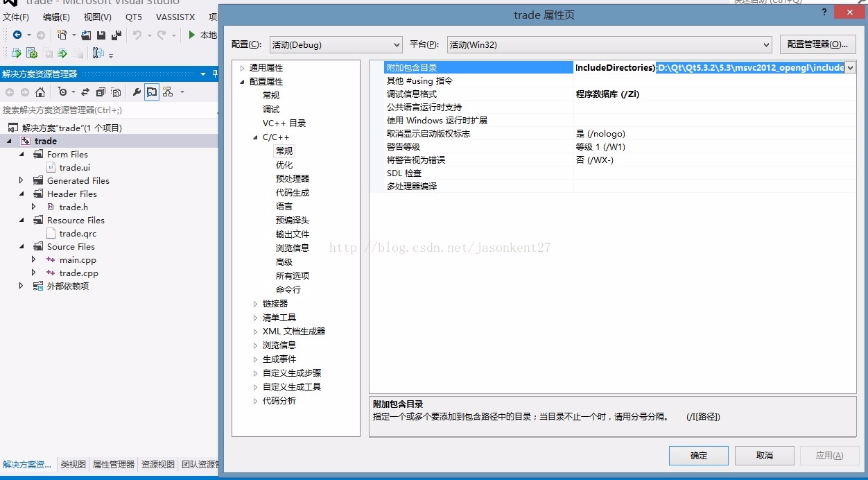The width and height of the screenshot is (868, 480).
Task: Click the Home icon in Solution Explorer
Action: (40, 92)
